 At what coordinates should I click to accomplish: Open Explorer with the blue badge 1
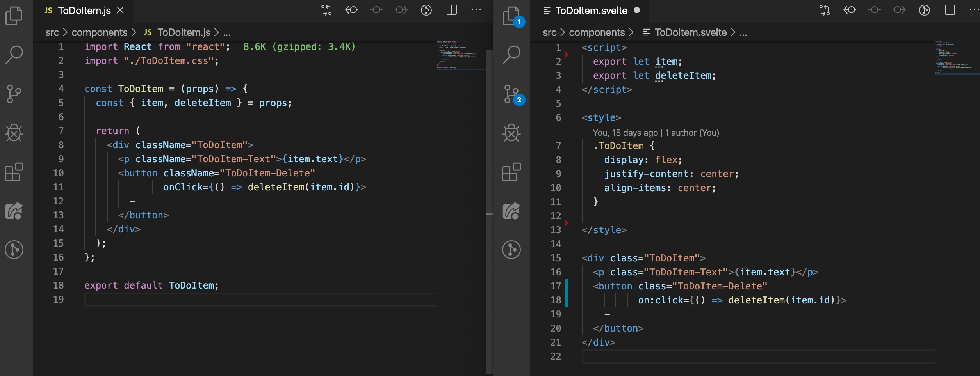(511, 16)
